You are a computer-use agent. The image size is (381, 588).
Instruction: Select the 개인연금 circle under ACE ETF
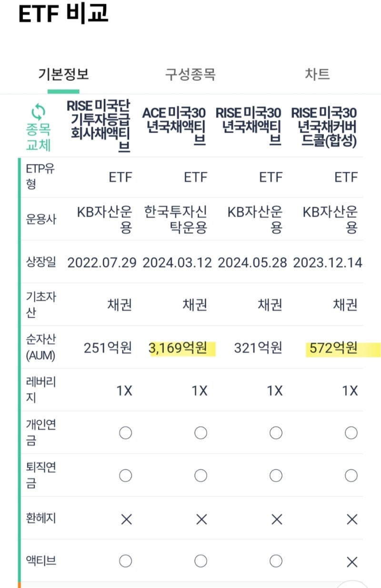point(200,432)
